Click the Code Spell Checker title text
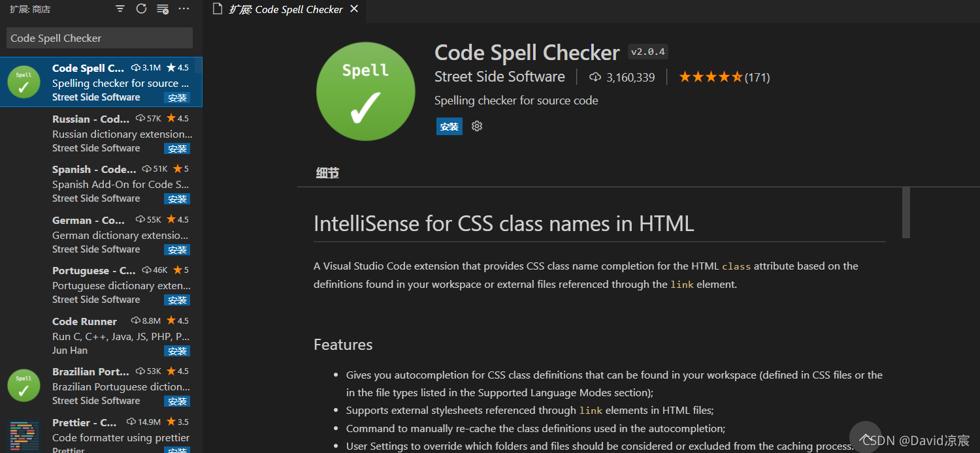 click(x=527, y=52)
